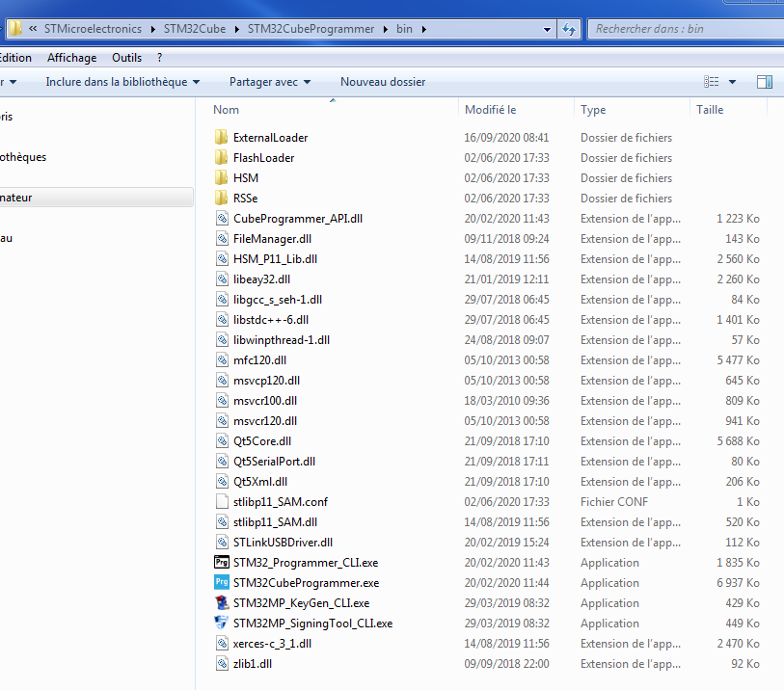Click the folder icon in address bar
784x690 pixels.
(x=15, y=29)
